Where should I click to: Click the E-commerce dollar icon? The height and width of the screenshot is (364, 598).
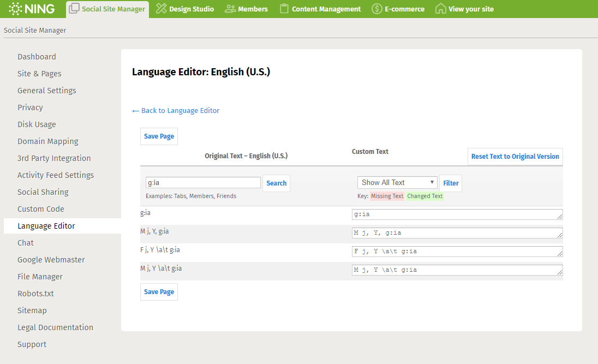[377, 9]
